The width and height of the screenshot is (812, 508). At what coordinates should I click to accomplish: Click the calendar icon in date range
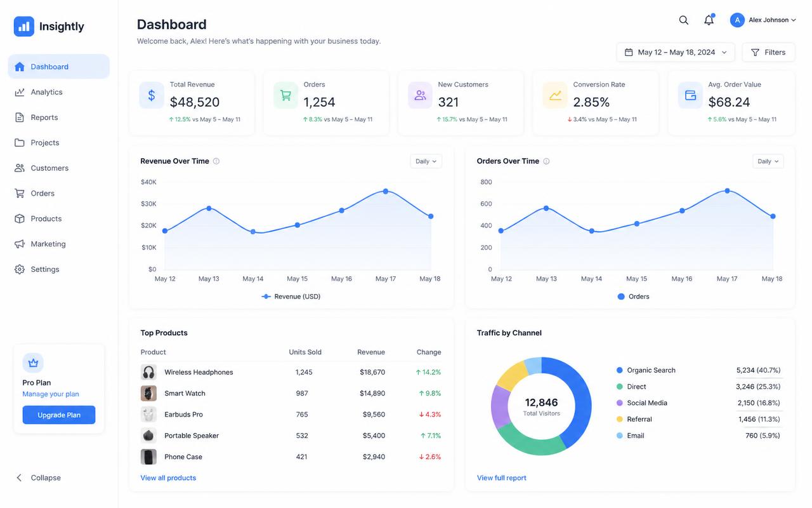pos(629,52)
